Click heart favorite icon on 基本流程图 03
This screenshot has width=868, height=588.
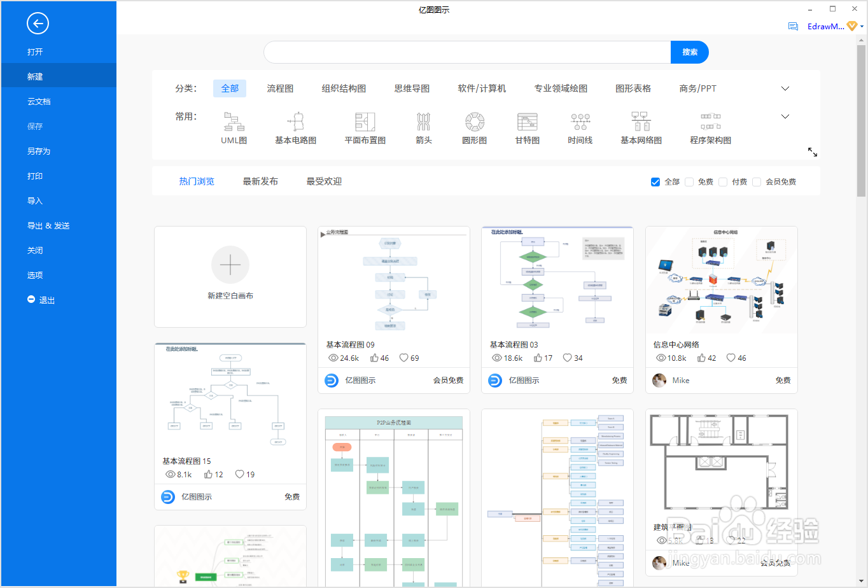[x=567, y=358]
